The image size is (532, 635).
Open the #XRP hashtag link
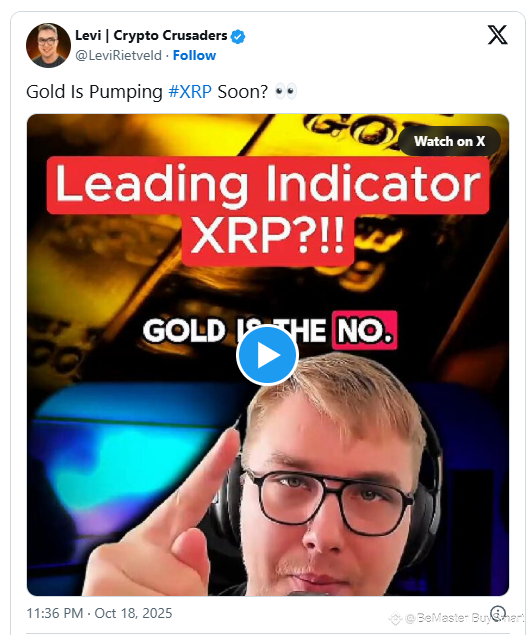tap(190, 92)
